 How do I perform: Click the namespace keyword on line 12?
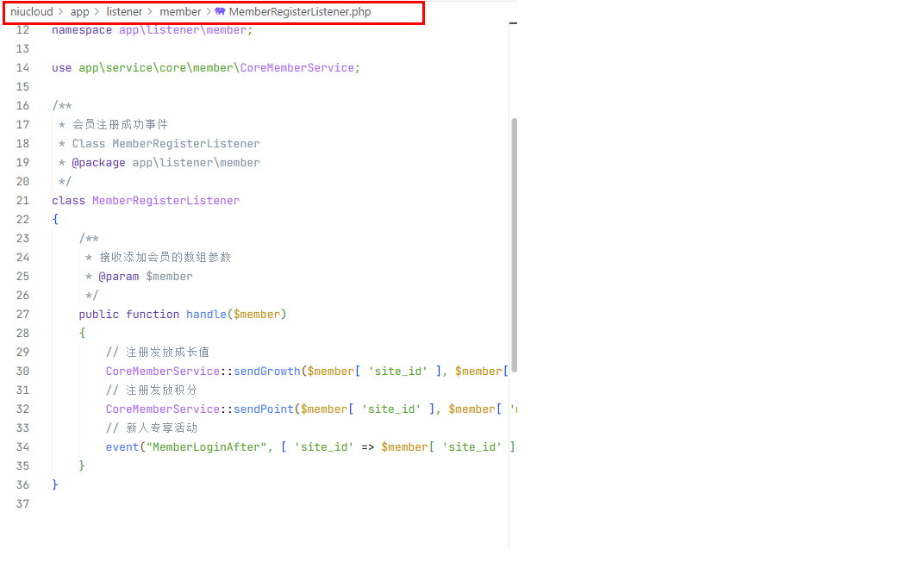[81, 29]
